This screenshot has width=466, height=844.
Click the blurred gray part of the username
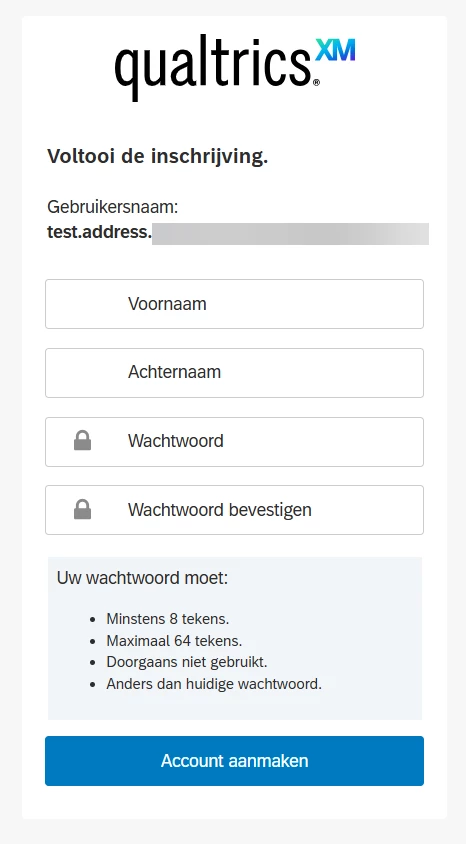291,234
